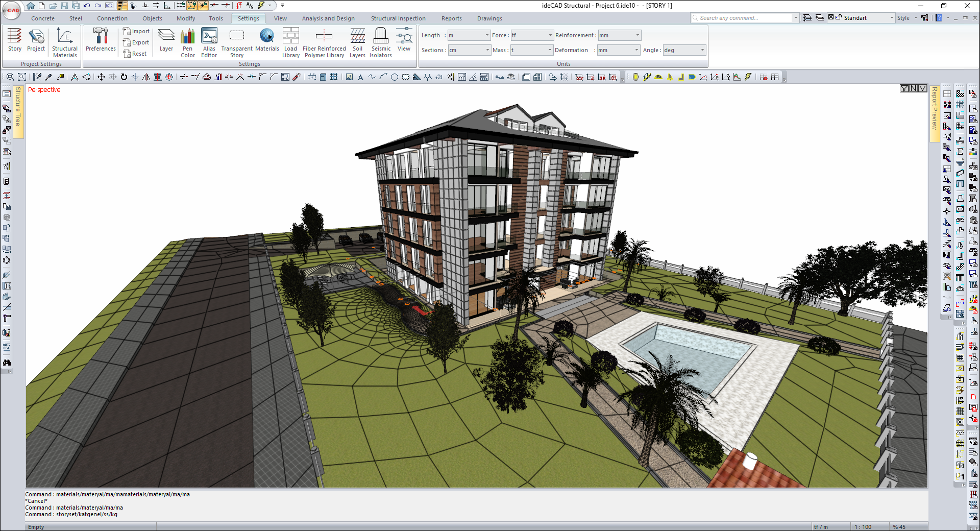Toggle the V view filter button

click(922, 89)
